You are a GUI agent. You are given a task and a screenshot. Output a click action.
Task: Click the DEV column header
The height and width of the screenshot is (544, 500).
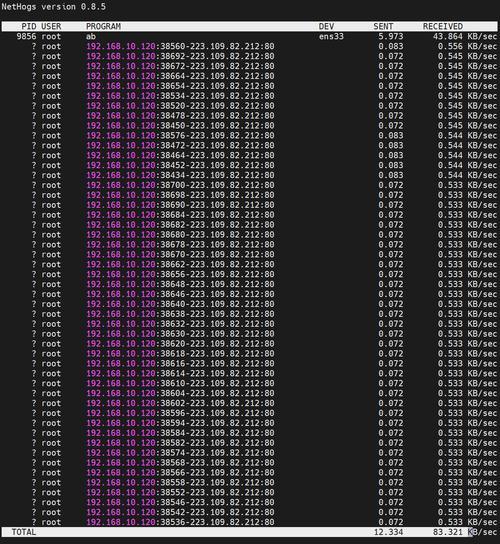[x=326, y=26]
